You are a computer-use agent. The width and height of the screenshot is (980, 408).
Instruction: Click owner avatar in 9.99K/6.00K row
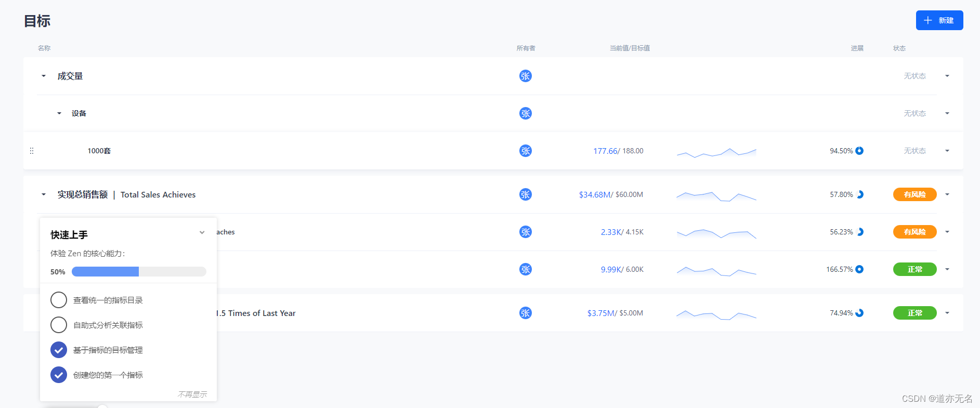[526, 269]
